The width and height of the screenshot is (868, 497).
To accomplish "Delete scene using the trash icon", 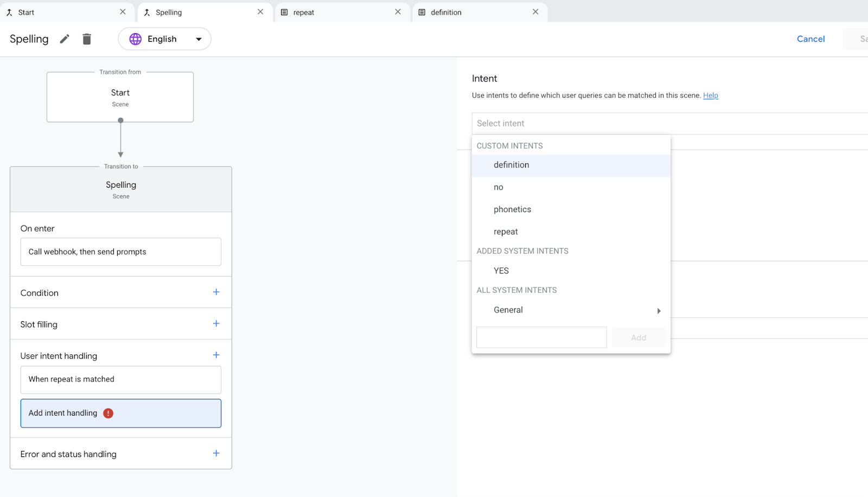I will point(87,39).
